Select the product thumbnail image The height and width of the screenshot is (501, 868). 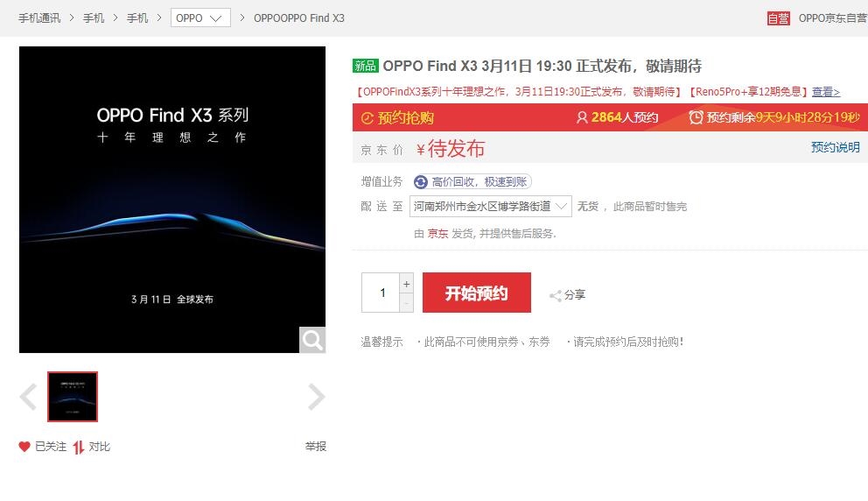click(x=73, y=397)
